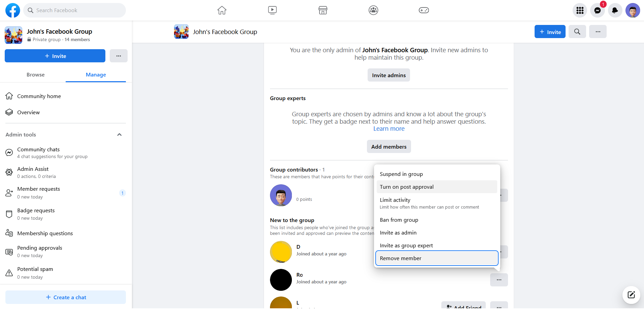Open the header three-dot more menu
This screenshot has width=644, height=310.
click(x=598, y=32)
